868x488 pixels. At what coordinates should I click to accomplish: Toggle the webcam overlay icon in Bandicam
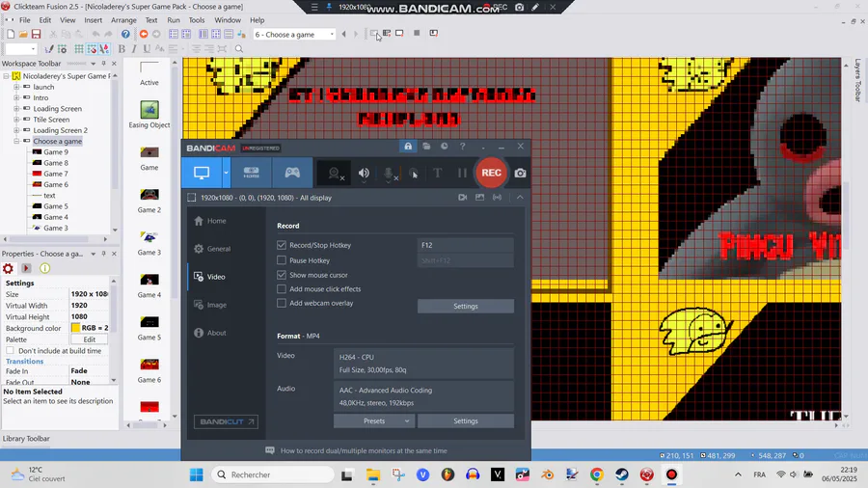pyautogui.click(x=335, y=174)
